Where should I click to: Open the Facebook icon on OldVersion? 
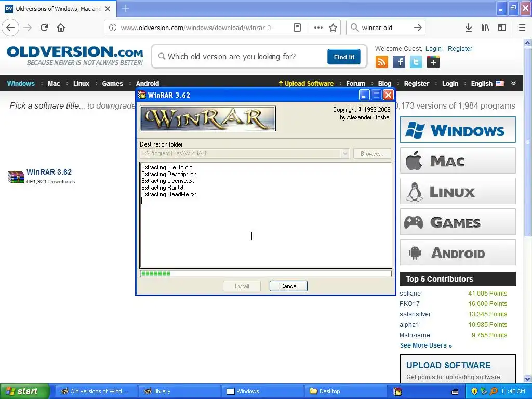point(399,62)
